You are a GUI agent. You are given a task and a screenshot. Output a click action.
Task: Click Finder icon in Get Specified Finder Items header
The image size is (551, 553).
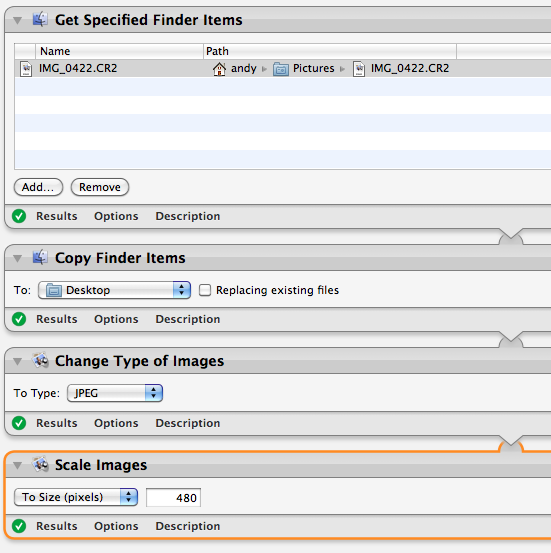tap(40, 19)
